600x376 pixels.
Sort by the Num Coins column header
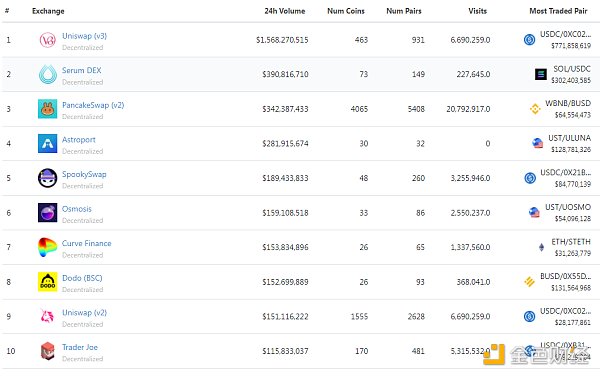pos(346,11)
